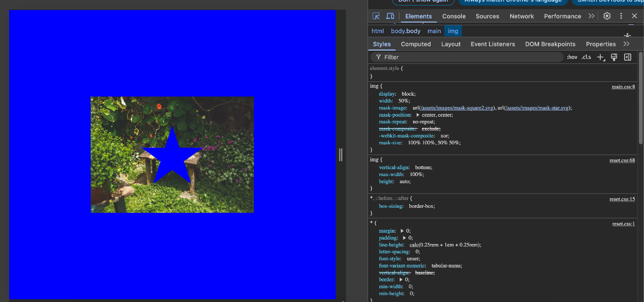Click the mask-repeat value no-repeat

coord(424,122)
